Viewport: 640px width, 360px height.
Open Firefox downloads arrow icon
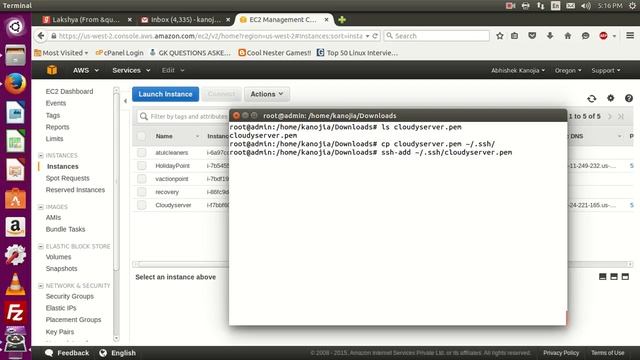point(550,36)
